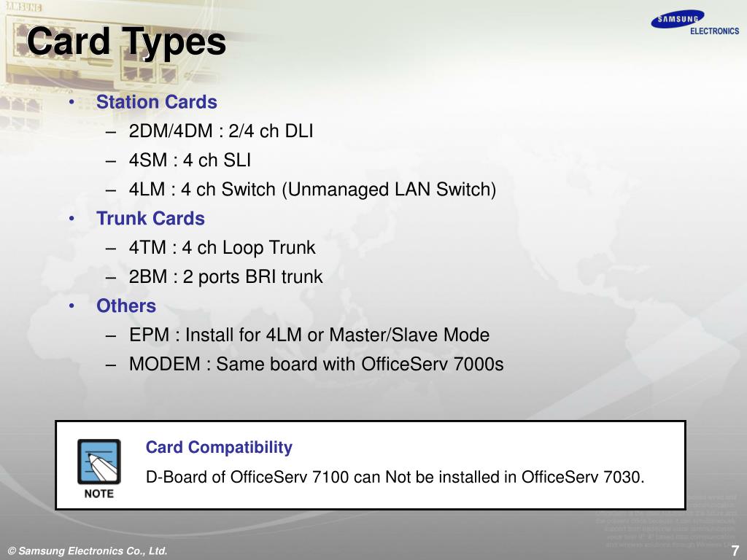
Task: Click the '2BM : 2 ports BRI trunk' line
Action: [x=226, y=276]
